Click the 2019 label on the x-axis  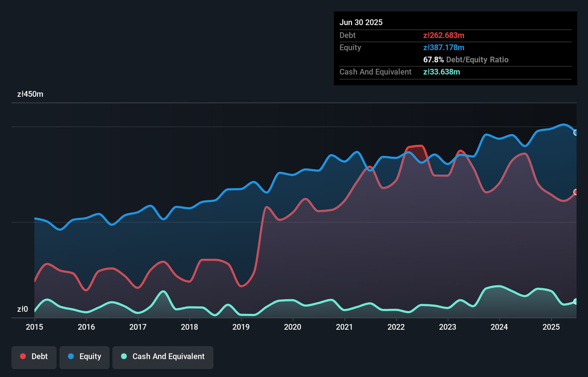pyautogui.click(x=241, y=327)
